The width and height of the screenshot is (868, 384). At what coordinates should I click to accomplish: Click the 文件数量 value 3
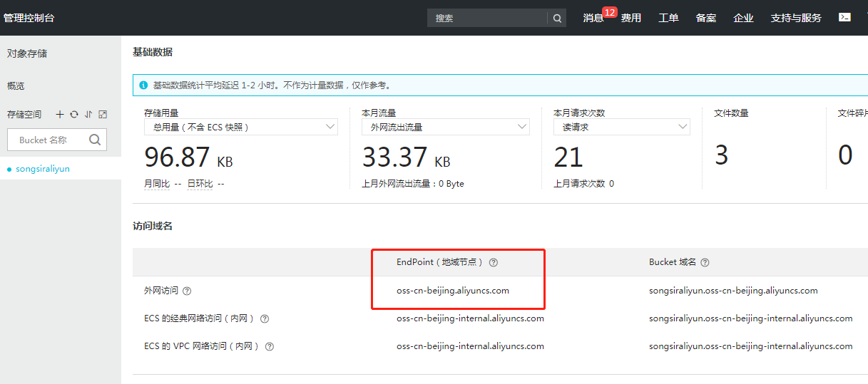(x=721, y=155)
